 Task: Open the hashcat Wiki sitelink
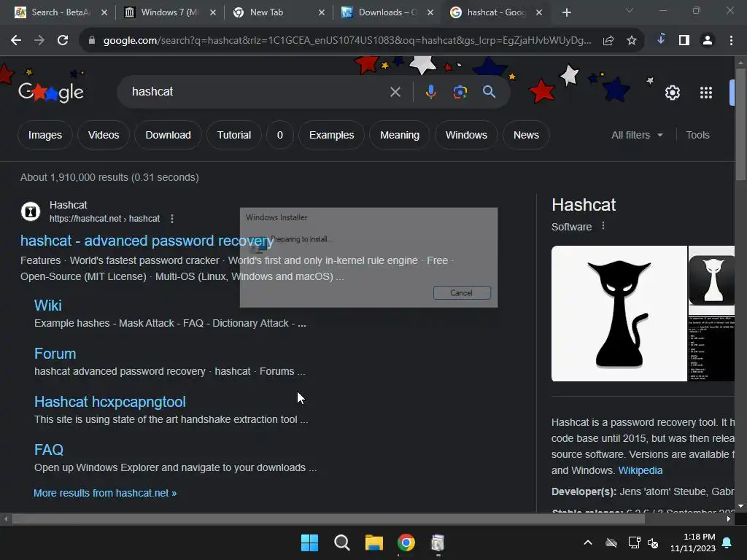click(x=47, y=306)
